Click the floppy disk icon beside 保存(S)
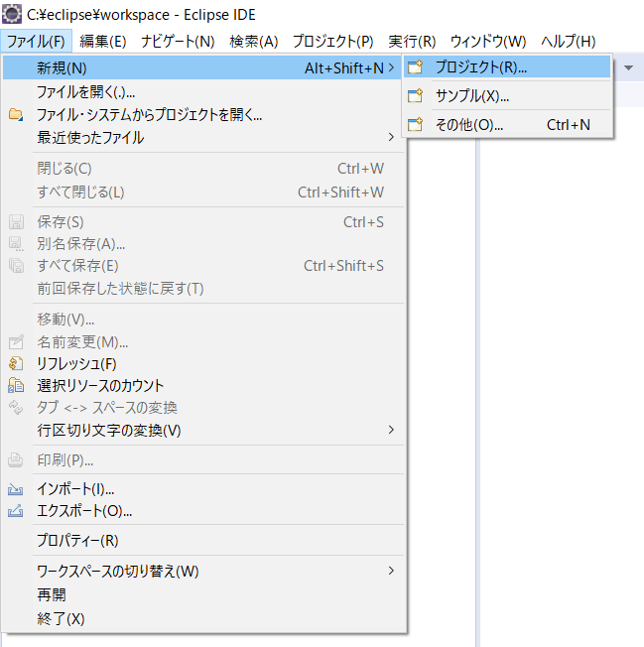 [16, 222]
